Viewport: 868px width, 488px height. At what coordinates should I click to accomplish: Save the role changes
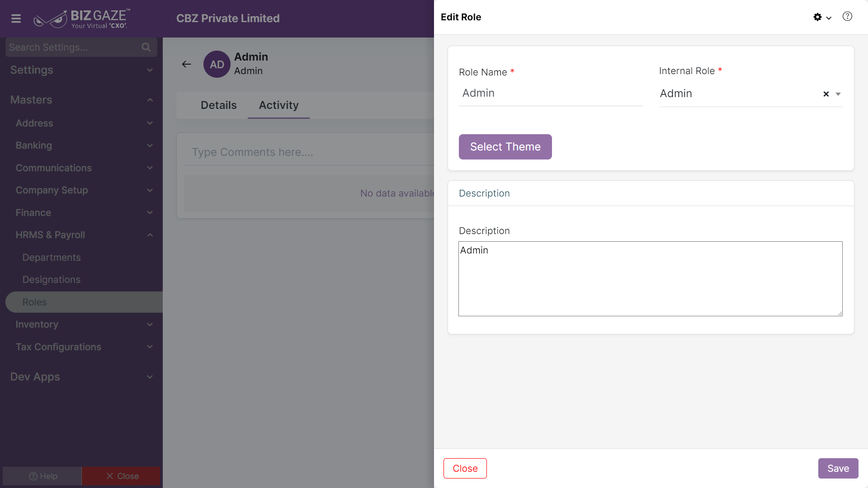coord(838,469)
